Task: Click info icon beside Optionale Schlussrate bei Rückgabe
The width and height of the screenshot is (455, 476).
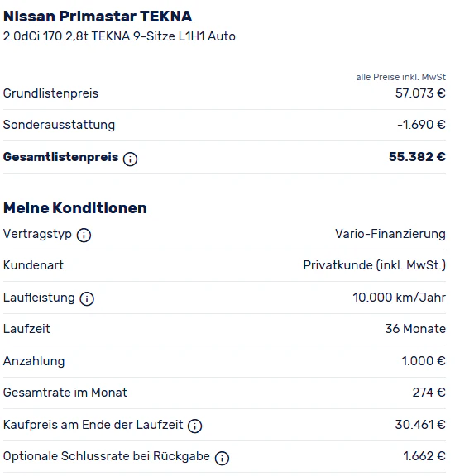Action: [x=222, y=458]
